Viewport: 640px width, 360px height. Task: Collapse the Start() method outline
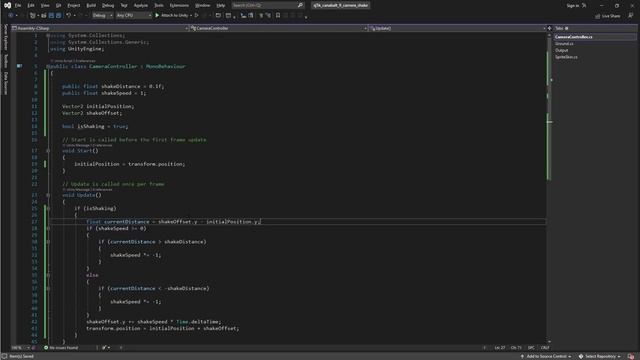(x=48, y=151)
